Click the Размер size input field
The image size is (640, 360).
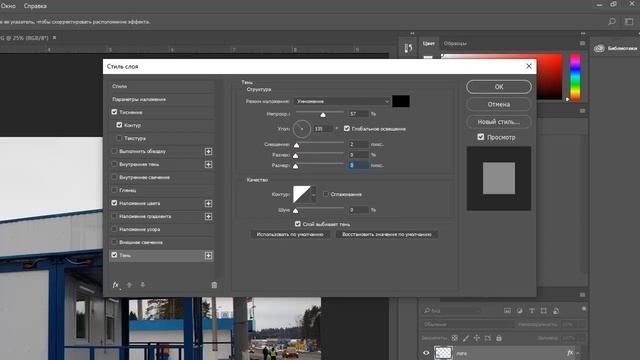[359, 165]
